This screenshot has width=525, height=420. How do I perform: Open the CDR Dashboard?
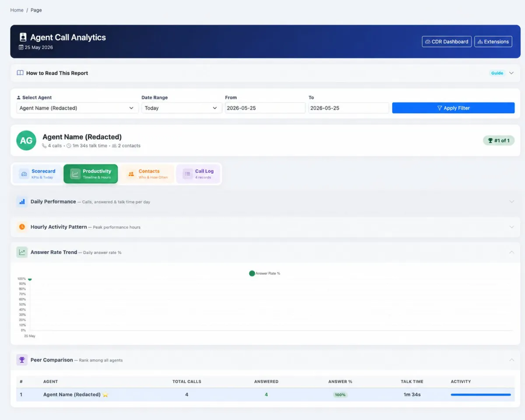447,42
